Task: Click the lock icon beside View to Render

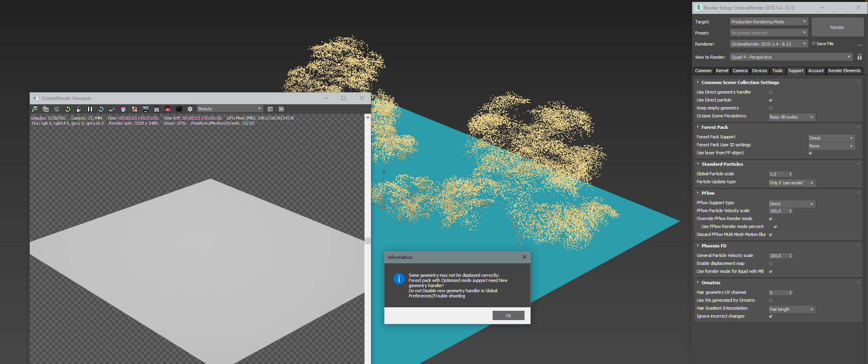Action: (860, 57)
